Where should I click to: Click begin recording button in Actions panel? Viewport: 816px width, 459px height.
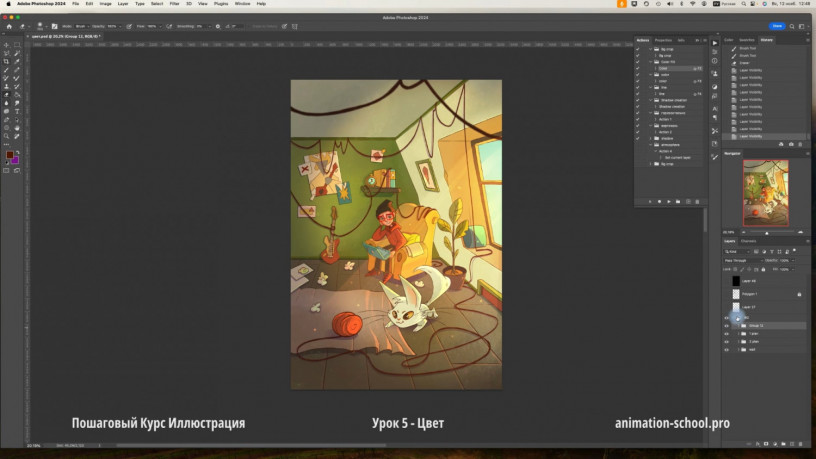click(x=659, y=201)
